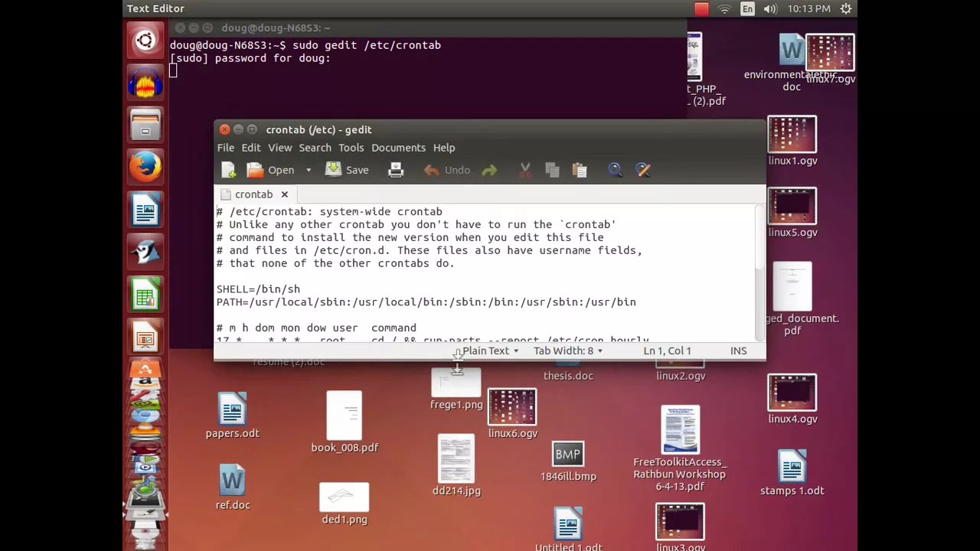This screenshot has width=980, height=551.
Task: Select the dd214.jpg desktop file
Action: pyautogui.click(x=456, y=465)
